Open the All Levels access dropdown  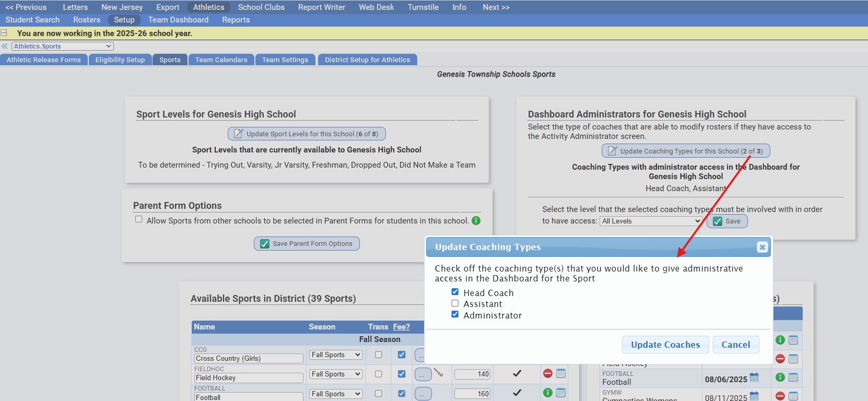(x=651, y=221)
